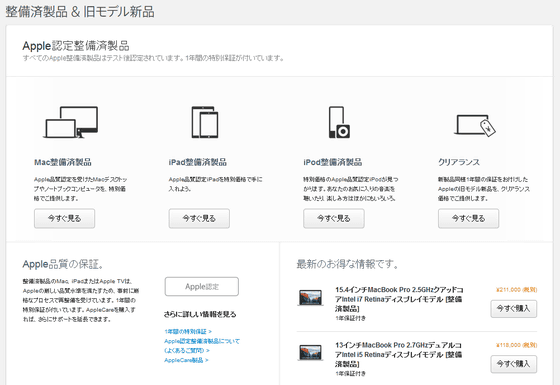This screenshot has width=560, height=385.
Task: Open the AppleCare製品 link
Action: click(x=186, y=360)
